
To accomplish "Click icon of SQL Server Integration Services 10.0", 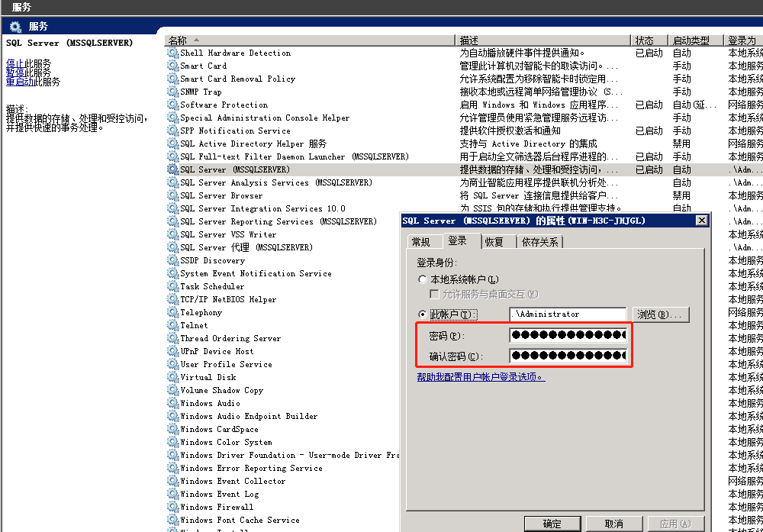I will click(x=172, y=208).
